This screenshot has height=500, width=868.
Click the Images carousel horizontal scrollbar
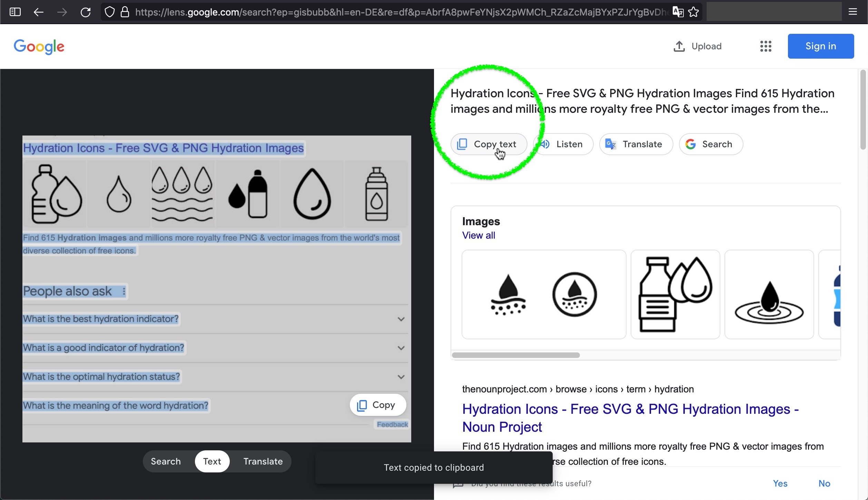[516, 355]
